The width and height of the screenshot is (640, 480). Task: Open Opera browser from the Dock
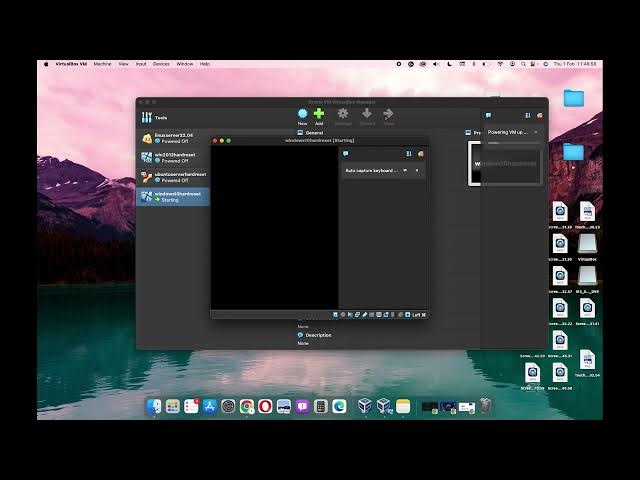click(x=265, y=406)
